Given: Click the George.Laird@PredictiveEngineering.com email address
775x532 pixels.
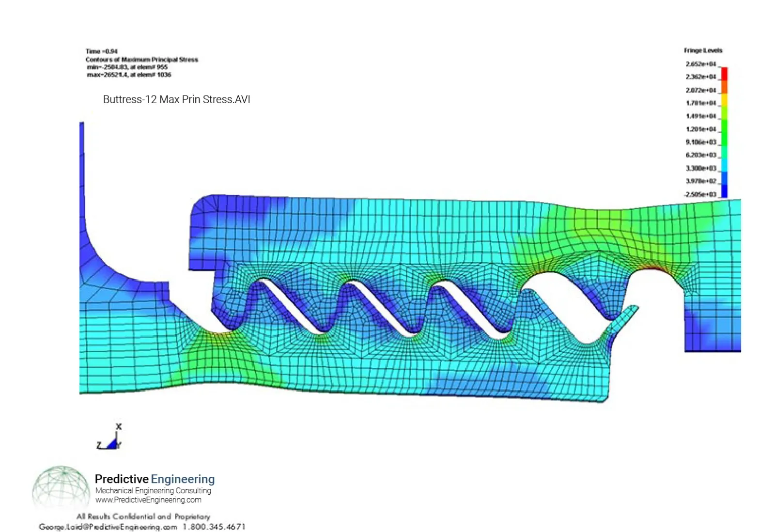Looking at the screenshot, I should point(108,527).
